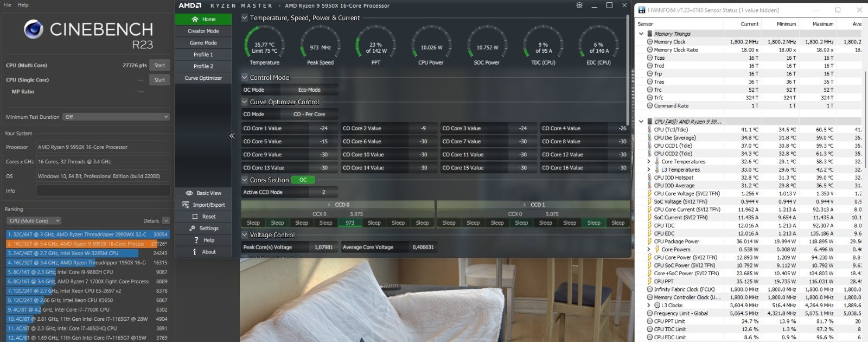The height and width of the screenshot is (342, 868).
Task: Collapse Temperature, Speed, Power & Current section
Action: 245,18
